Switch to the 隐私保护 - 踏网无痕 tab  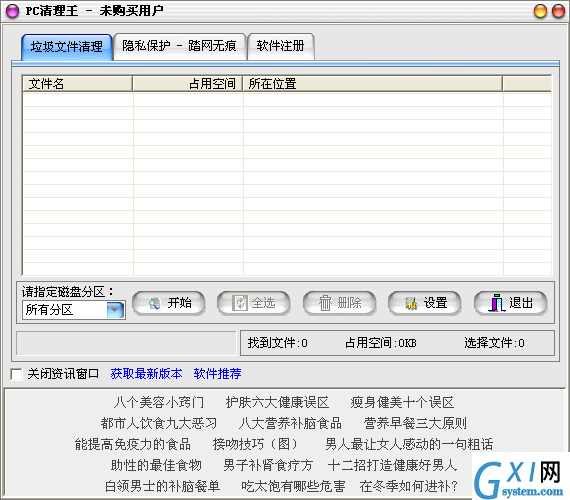[179, 46]
